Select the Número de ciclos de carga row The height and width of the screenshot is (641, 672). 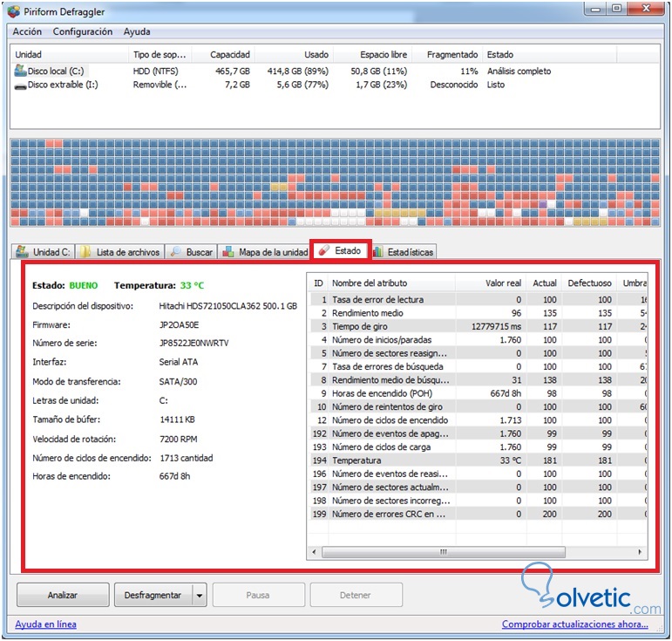point(478,447)
